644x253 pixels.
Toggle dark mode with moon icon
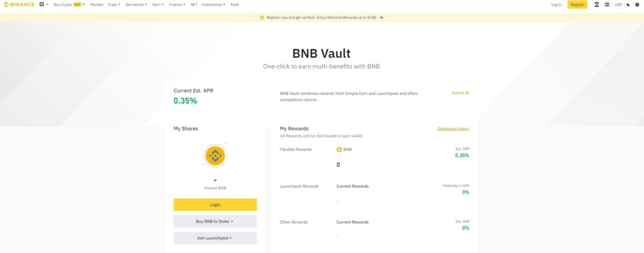(x=628, y=4)
